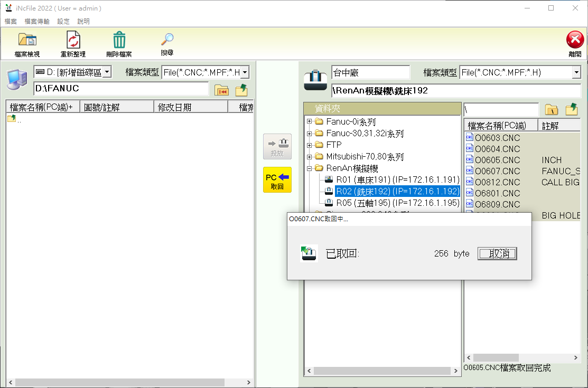Sort by 檔案名稱(PC端)+ column in local list
588x388 pixels.
pyautogui.click(x=43, y=107)
